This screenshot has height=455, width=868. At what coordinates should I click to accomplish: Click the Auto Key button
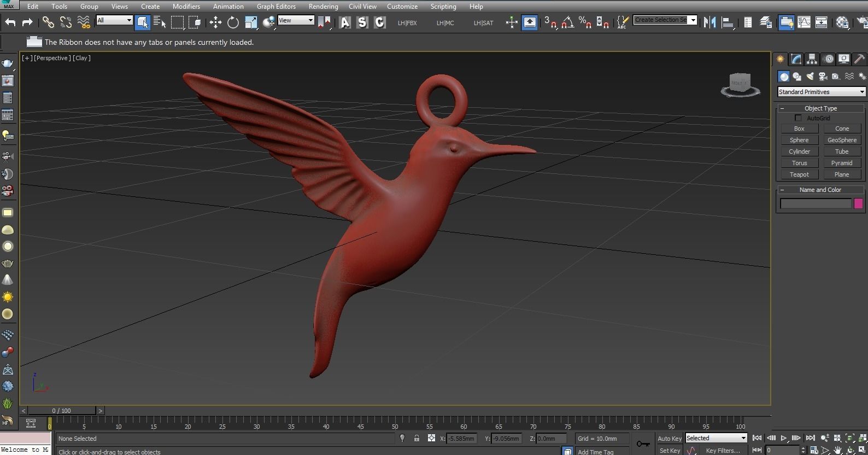click(669, 439)
